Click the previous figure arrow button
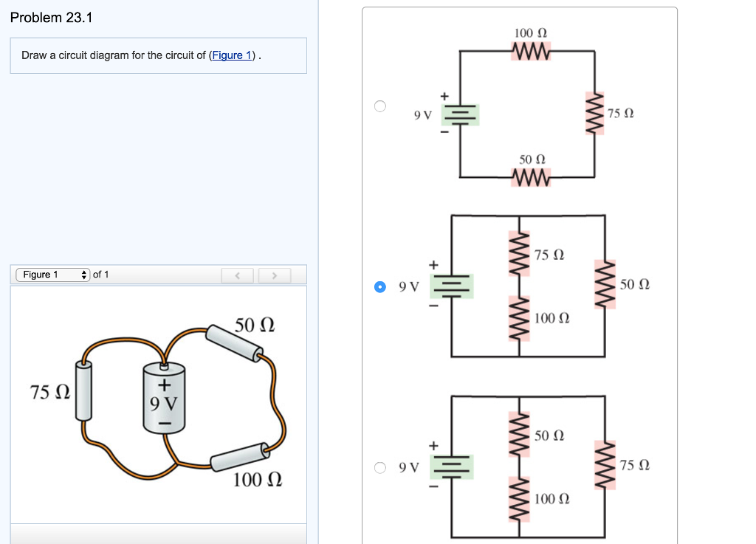Image resolution: width=756 pixels, height=544 pixels. 237,274
